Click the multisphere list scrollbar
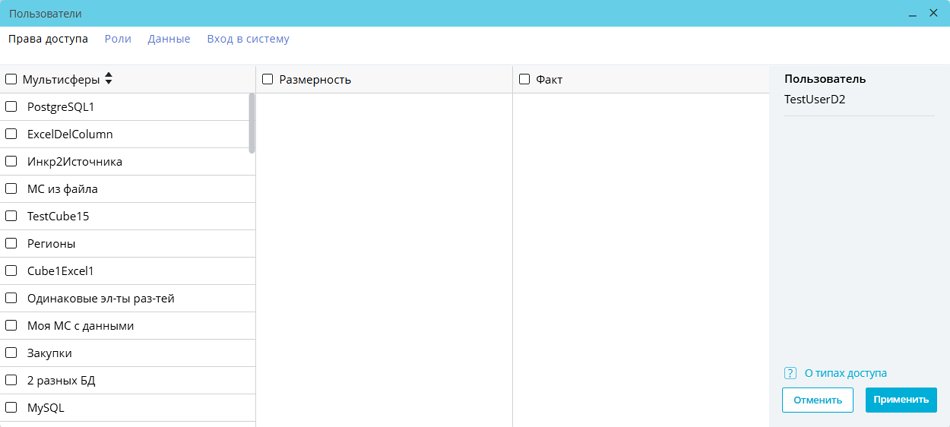This screenshot has width=950, height=427. coord(252,123)
